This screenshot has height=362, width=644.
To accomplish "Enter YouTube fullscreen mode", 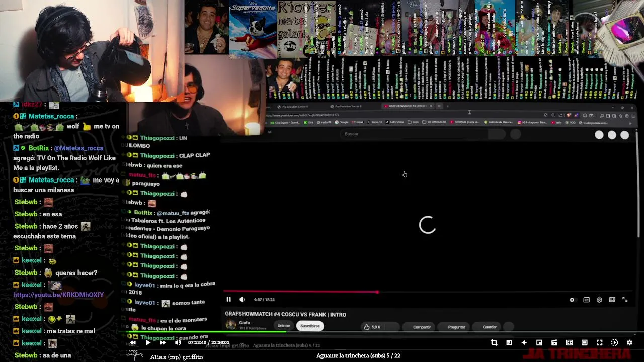I will (625, 300).
